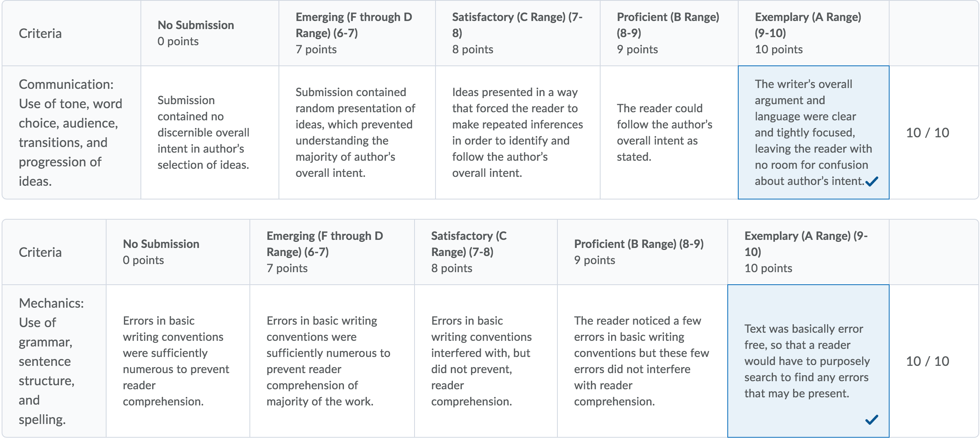
Task: Select Communication No Submission cell
Action: click(x=209, y=132)
